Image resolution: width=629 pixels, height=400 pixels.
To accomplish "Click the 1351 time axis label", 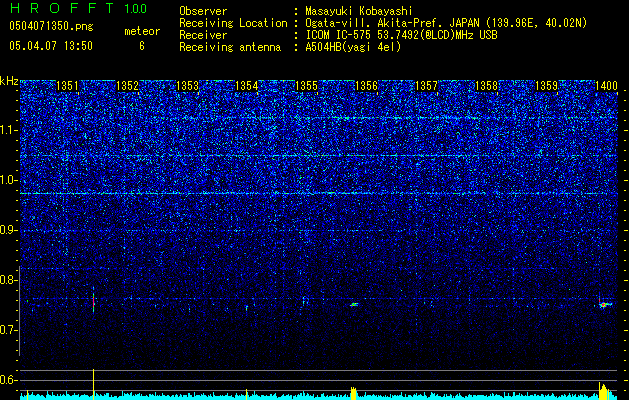I will click(67, 86).
